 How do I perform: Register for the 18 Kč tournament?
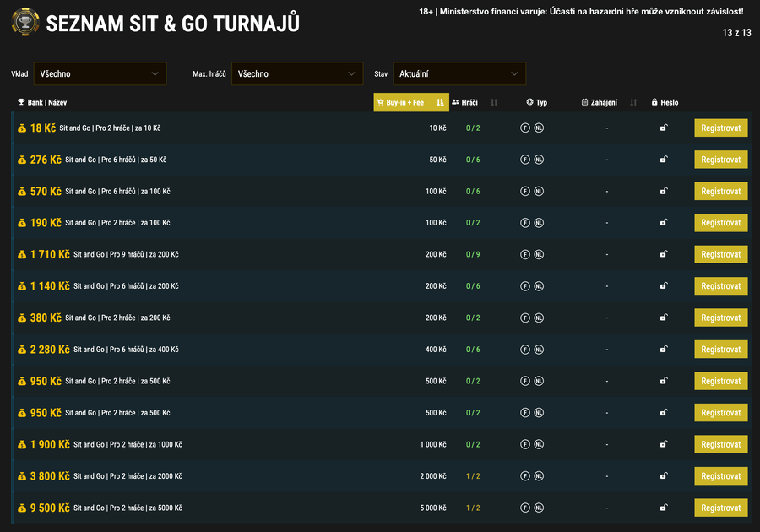pos(721,128)
